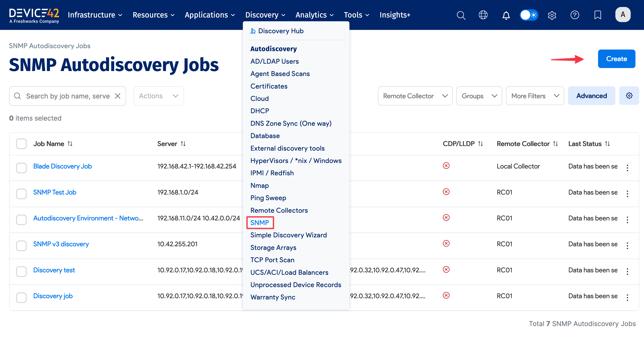Open the language globe icon

(483, 15)
